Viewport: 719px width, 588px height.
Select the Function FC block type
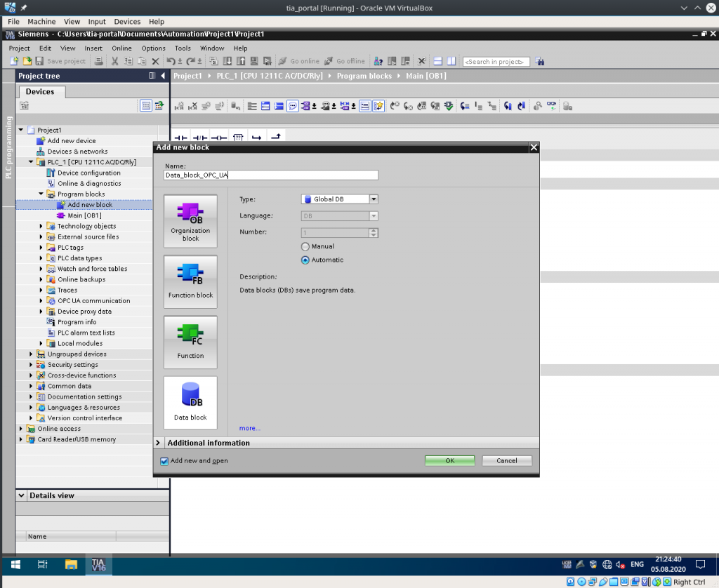pyautogui.click(x=190, y=342)
